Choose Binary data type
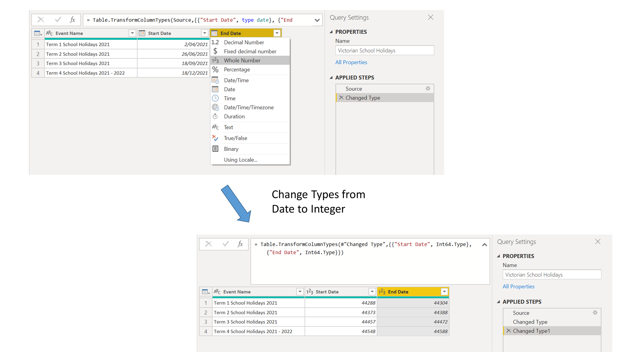The image size is (644, 362). [250, 149]
